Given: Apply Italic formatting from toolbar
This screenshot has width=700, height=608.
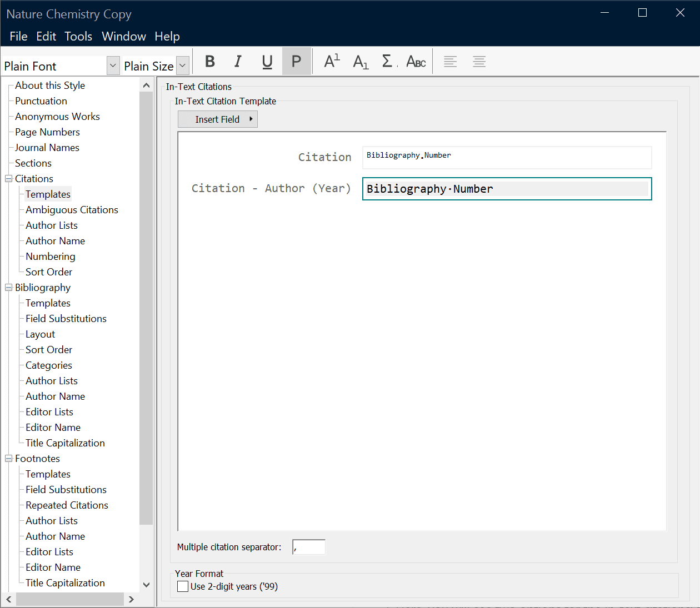Looking at the screenshot, I should [x=238, y=62].
